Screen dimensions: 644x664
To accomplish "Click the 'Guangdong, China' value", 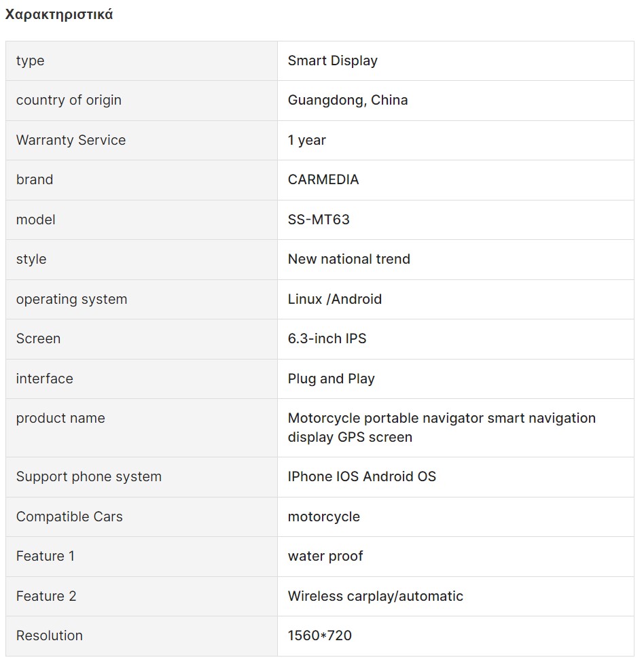I will [348, 100].
